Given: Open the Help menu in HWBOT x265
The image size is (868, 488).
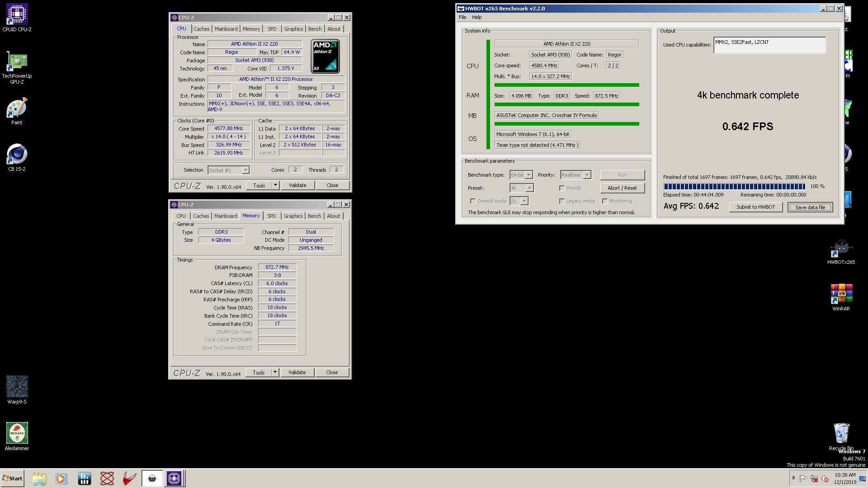Looking at the screenshot, I should pos(477,17).
